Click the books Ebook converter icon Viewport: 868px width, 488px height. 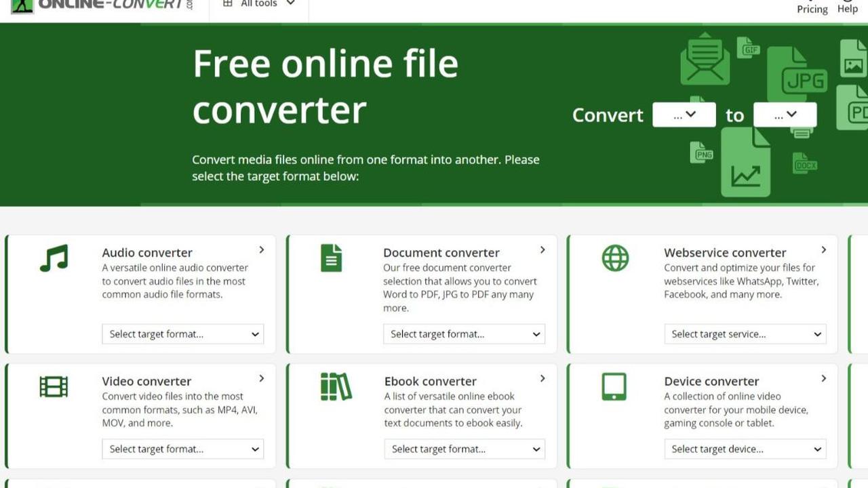[336, 386]
